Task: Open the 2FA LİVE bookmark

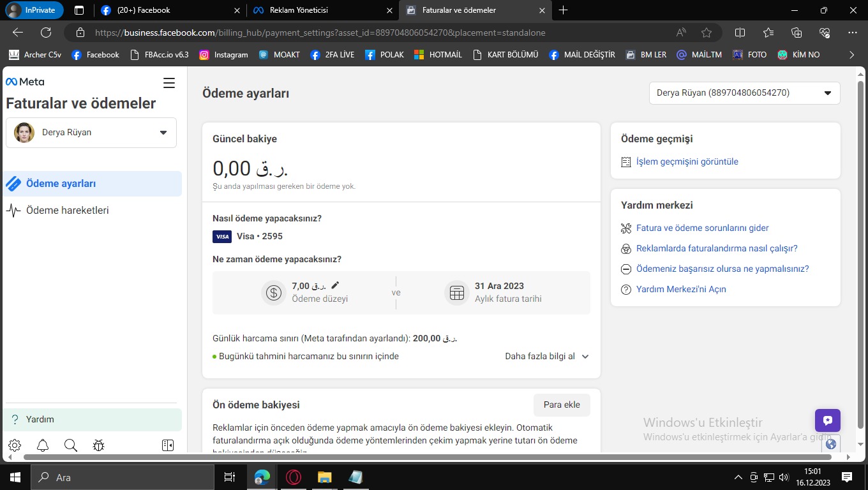Action: (332, 55)
